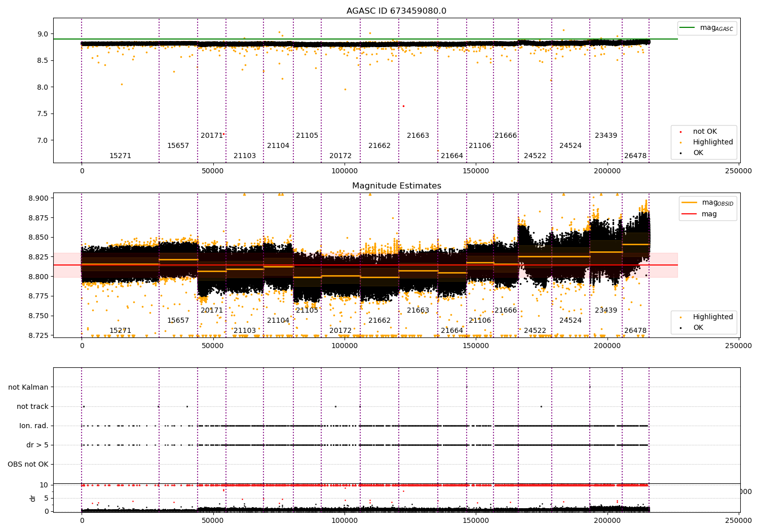This screenshot has height=532, width=760.
Task: Click OBSID label 20171 in top plot
Action: [x=212, y=135]
